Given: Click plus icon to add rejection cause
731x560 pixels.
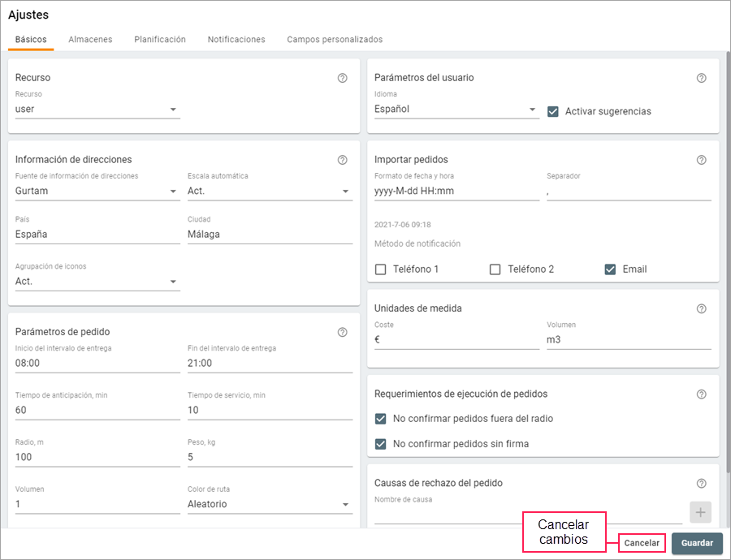Looking at the screenshot, I should pos(700,512).
